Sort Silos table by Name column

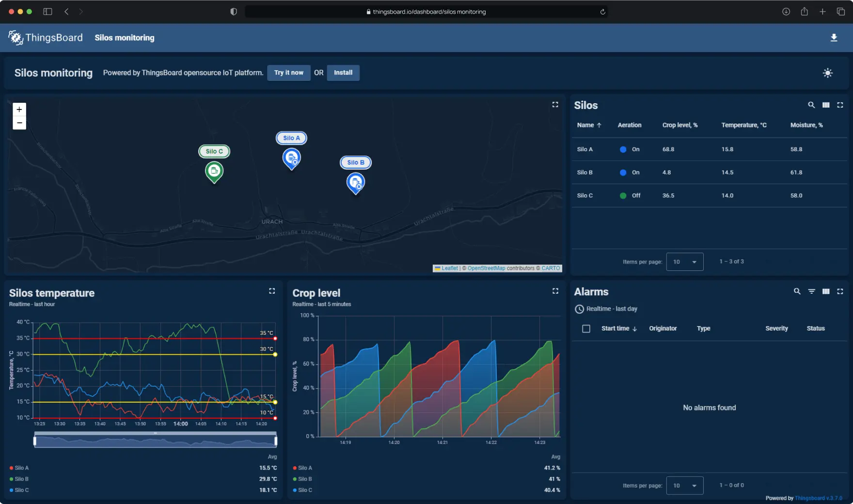589,125
